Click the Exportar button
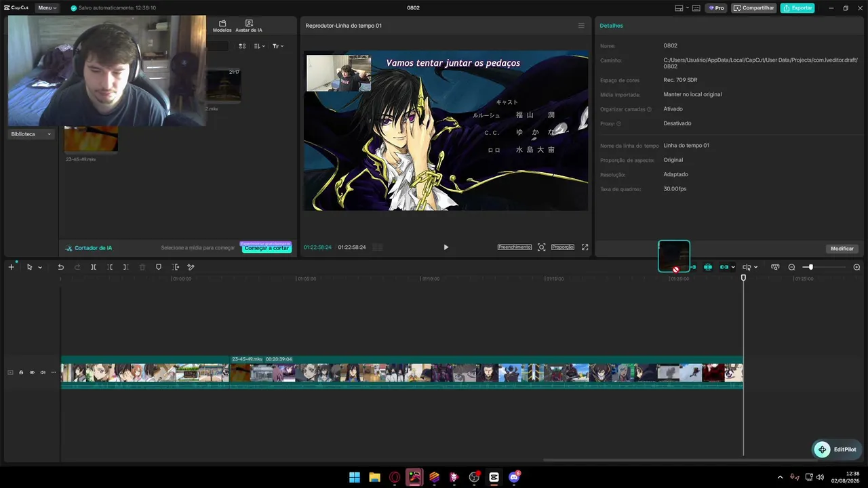Viewport: 868px width, 488px height. (797, 8)
